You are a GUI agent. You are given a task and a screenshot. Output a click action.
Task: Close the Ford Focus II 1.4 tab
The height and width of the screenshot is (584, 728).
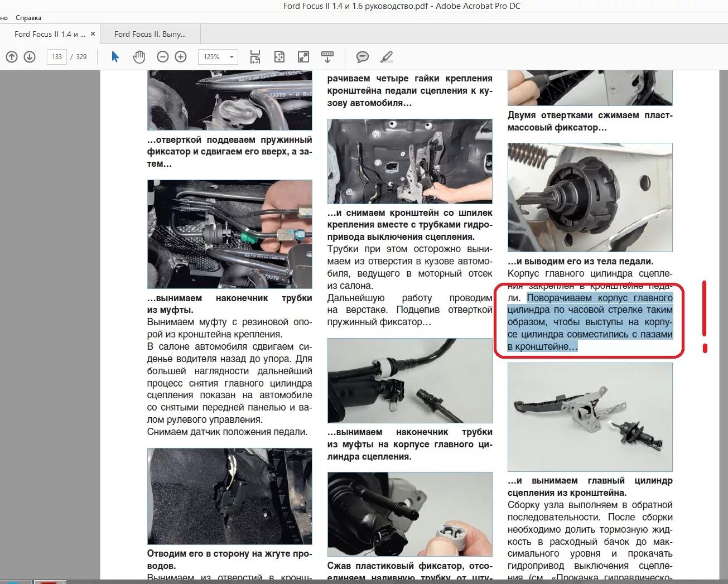click(x=93, y=34)
